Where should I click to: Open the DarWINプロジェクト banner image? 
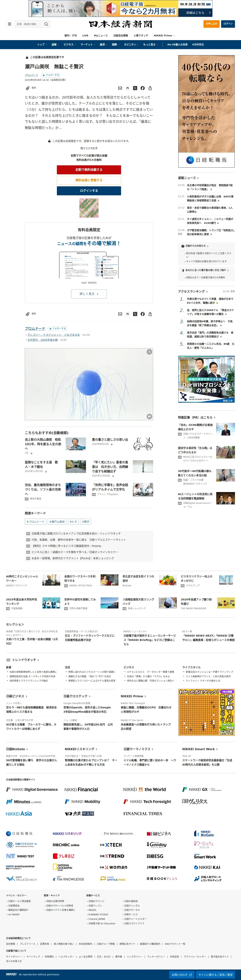(206, 379)
